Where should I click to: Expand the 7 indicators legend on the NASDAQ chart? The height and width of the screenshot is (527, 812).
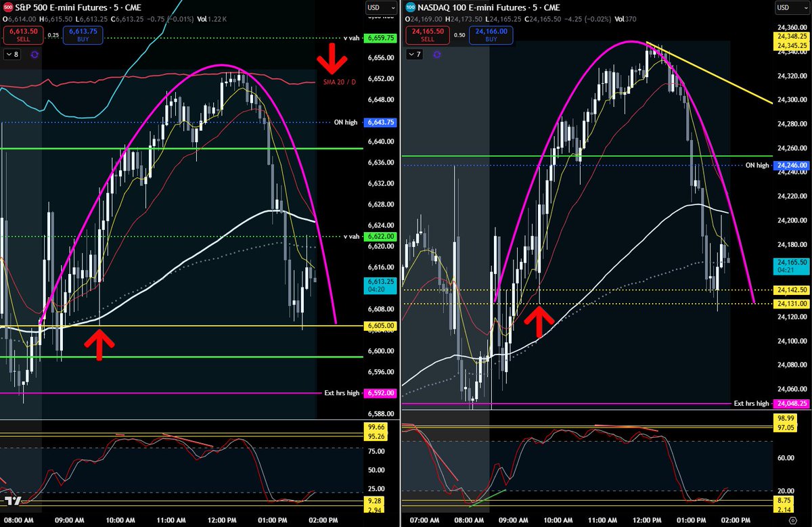(415, 53)
